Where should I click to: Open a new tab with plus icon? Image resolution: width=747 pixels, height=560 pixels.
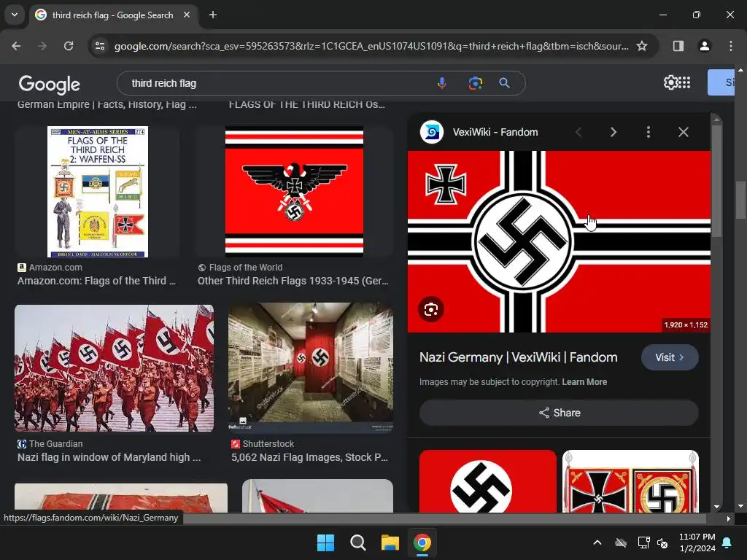point(213,15)
